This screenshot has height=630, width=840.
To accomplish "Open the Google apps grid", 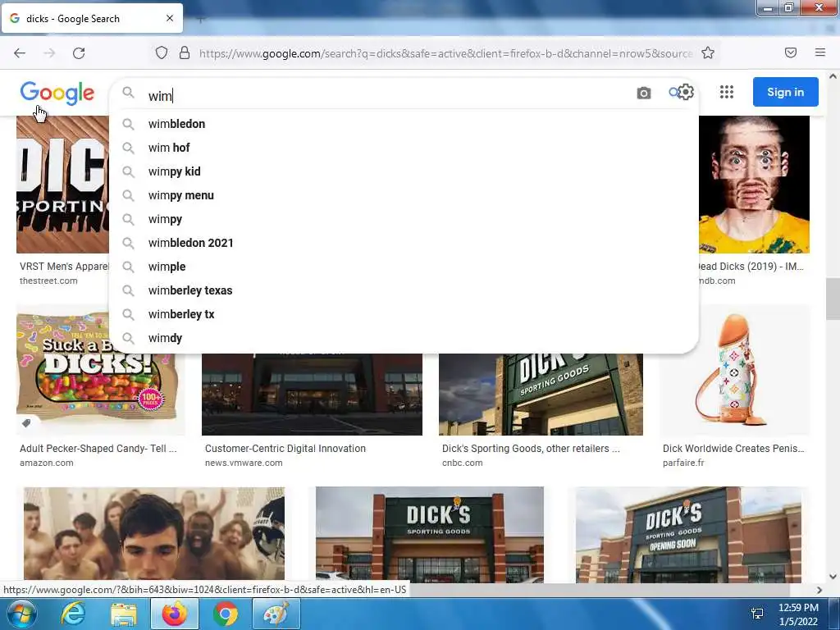I will click(727, 92).
